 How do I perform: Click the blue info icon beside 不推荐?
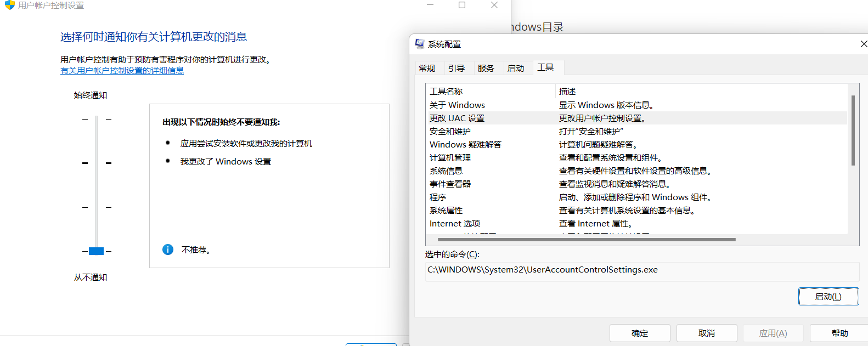click(x=168, y=249)
